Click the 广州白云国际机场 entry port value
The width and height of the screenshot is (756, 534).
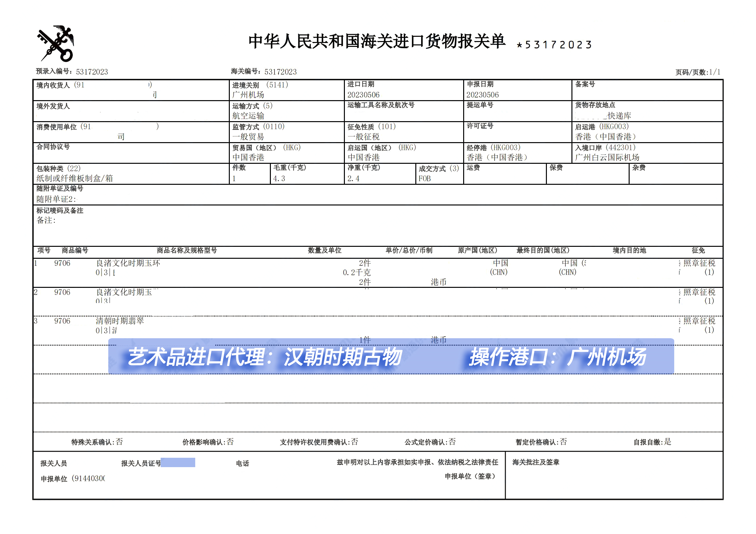(607, 157)
